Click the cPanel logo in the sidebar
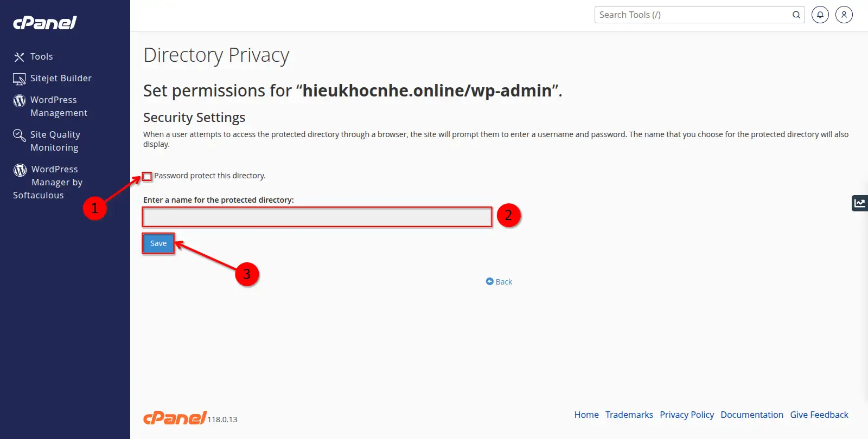868x439 pixels. [x=44, y=22]
